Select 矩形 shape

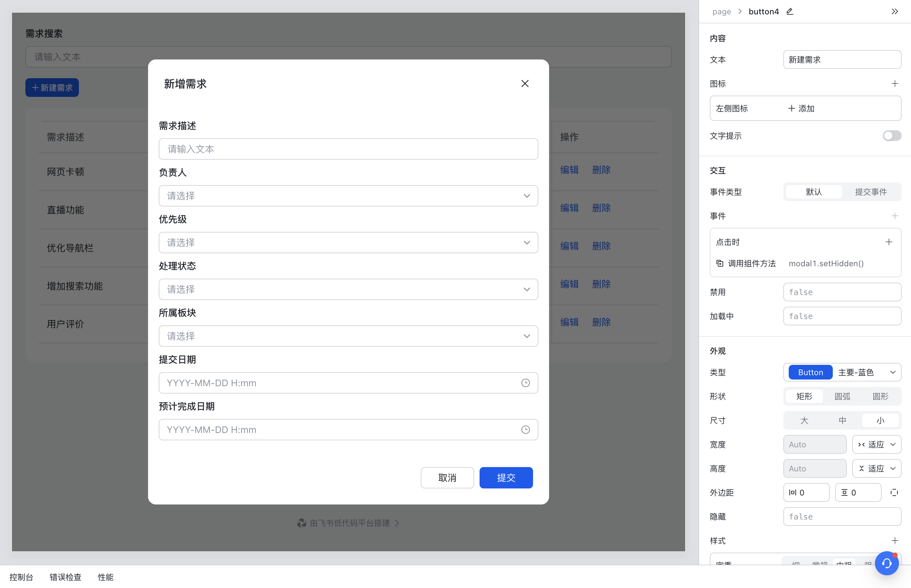click(x=804, y=396)
